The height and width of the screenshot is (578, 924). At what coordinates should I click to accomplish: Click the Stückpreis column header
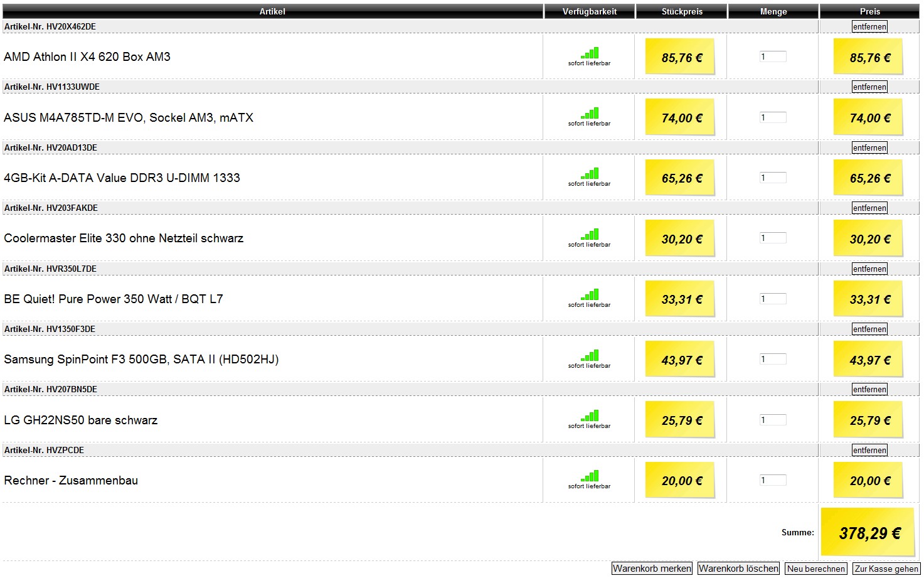682,11
